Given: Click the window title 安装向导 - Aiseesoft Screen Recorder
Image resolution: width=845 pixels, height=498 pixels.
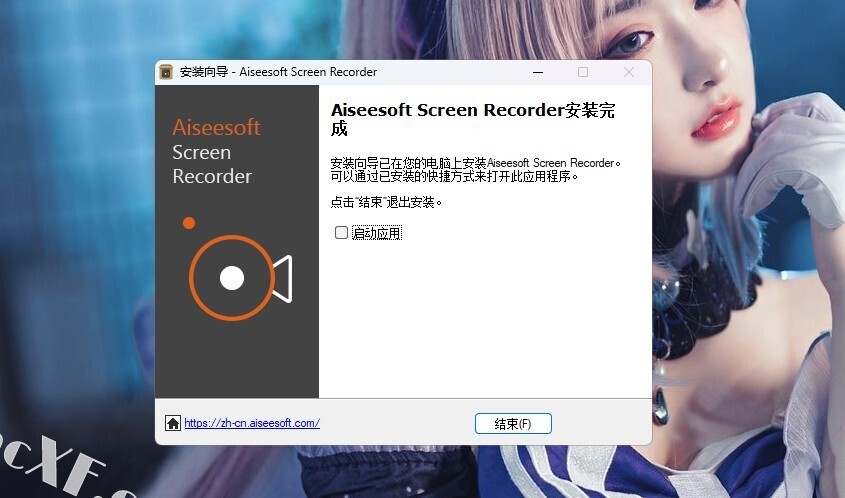Looking at the screenshot, I should tap(278, 72).
